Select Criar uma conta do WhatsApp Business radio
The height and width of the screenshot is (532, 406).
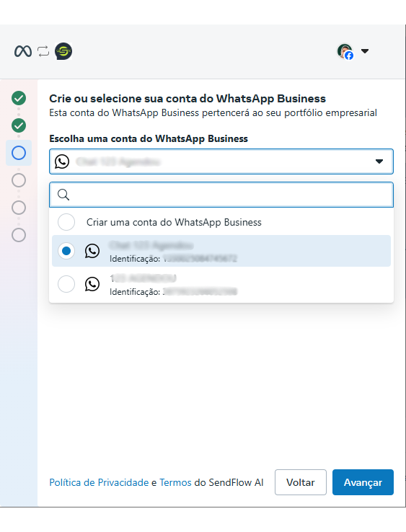66,222
